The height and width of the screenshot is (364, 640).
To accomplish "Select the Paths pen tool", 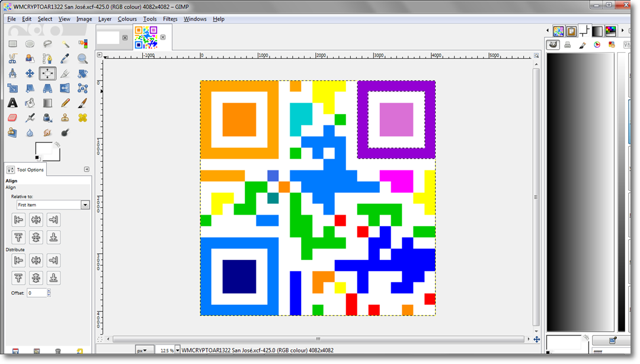I will (x=47, y=59).
